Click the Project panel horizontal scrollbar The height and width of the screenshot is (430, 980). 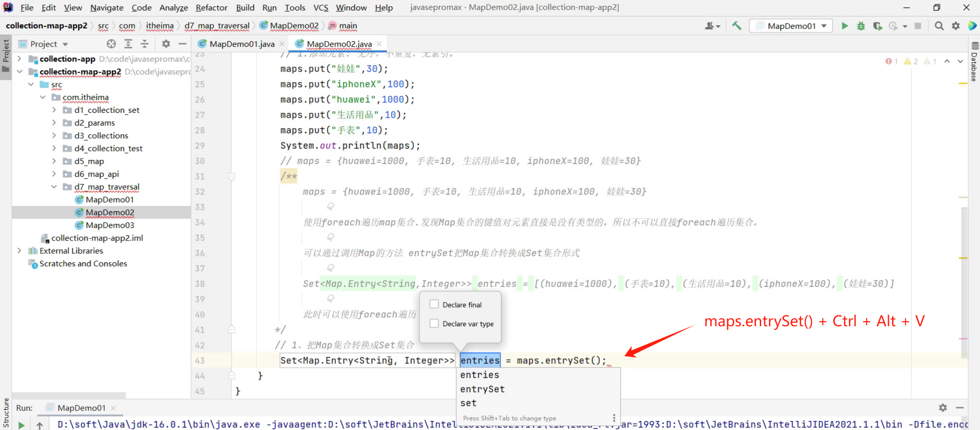pyautogui.click(x=69, y=395)
